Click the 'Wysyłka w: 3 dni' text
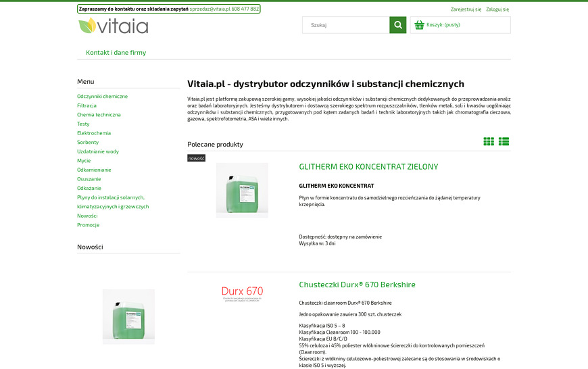Image resolution: width=588 pixels, height=369 pixels. [317, 244]
